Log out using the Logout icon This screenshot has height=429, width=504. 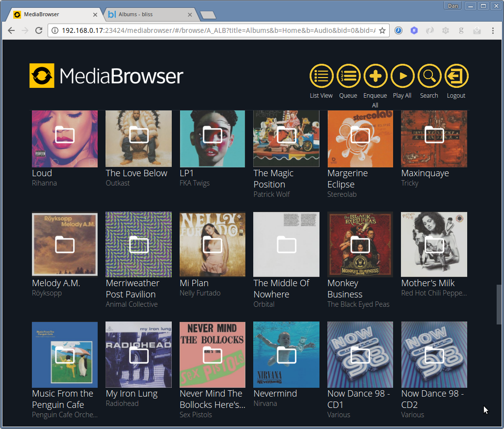pyautogui.click(x=456, y=76)
